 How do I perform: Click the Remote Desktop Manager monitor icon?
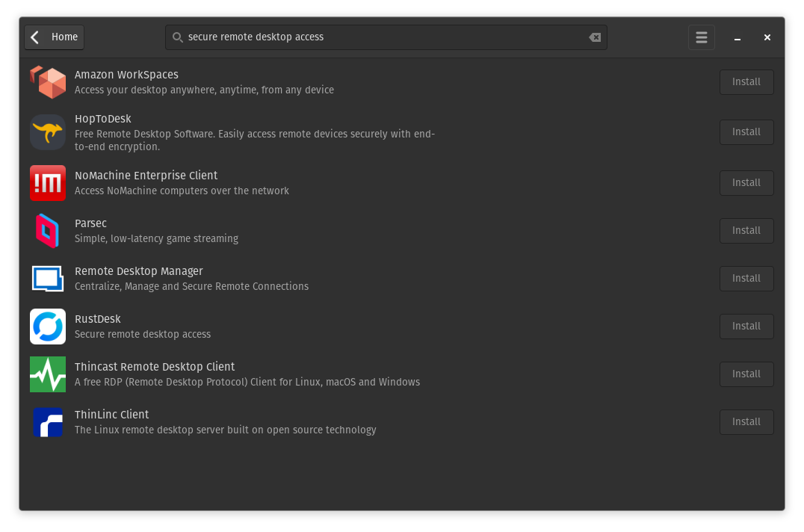coord(48,278)
